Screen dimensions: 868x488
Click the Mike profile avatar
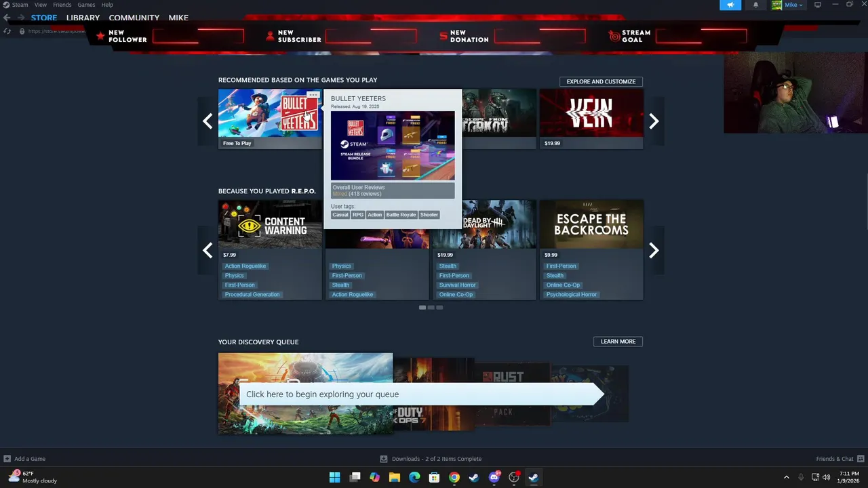tap(776, 5)
